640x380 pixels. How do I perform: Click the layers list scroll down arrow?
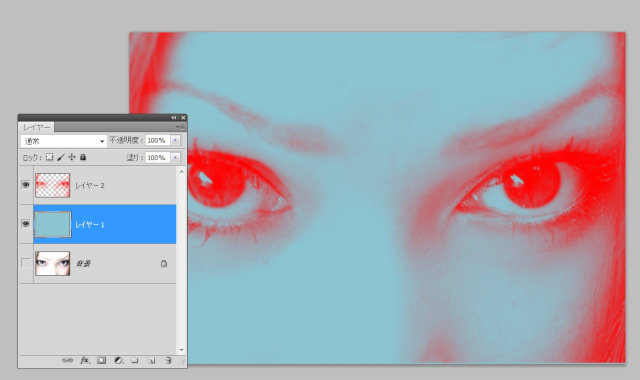coord(181,350)
